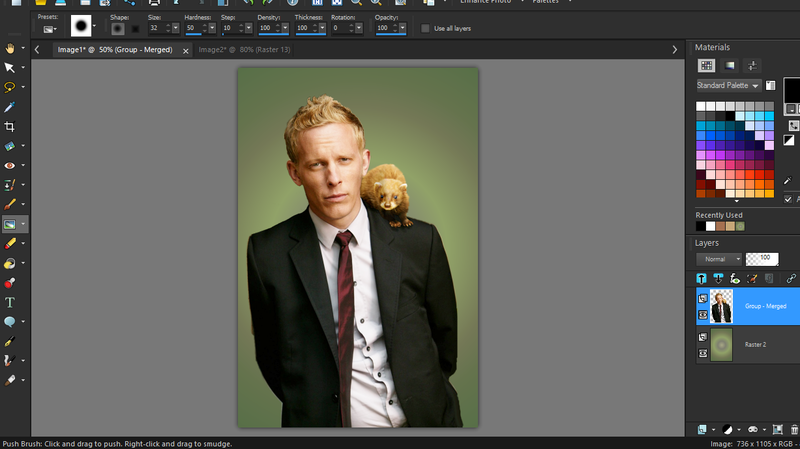Viewport: 800px width, 449px height.
Task: Click the layer effects fx icon
Action: point(735,279)
